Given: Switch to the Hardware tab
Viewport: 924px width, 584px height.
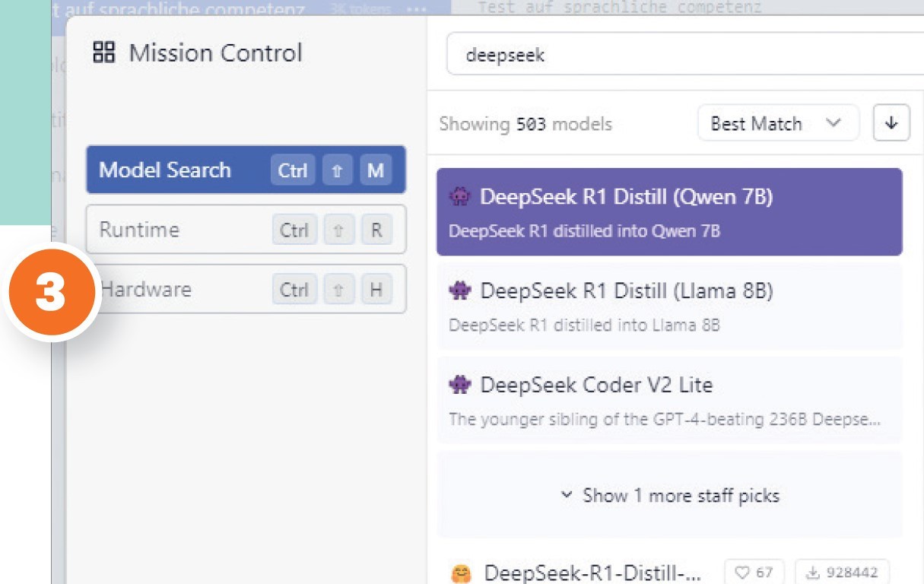Looking at the screenshot, I should [246, 290].
